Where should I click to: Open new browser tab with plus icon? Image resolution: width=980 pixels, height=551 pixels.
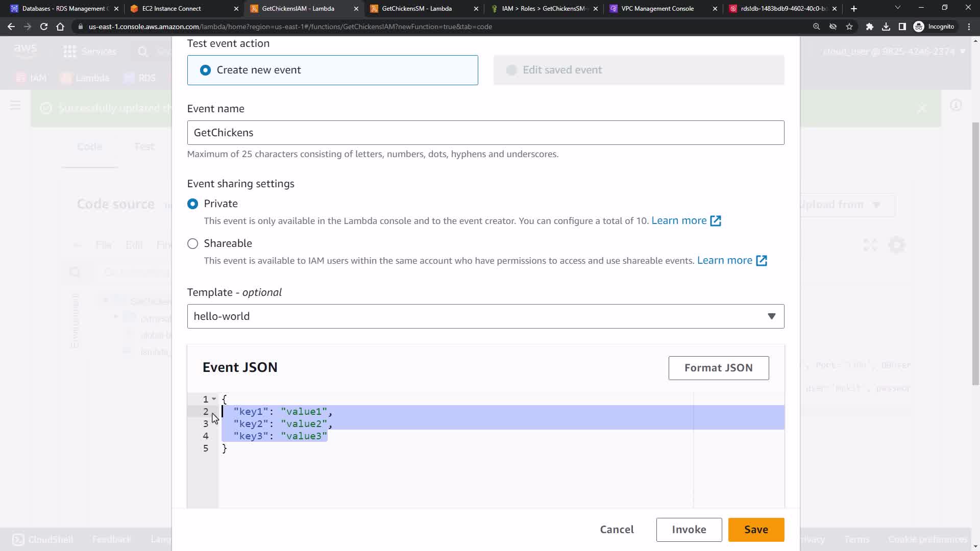[854, 9]
